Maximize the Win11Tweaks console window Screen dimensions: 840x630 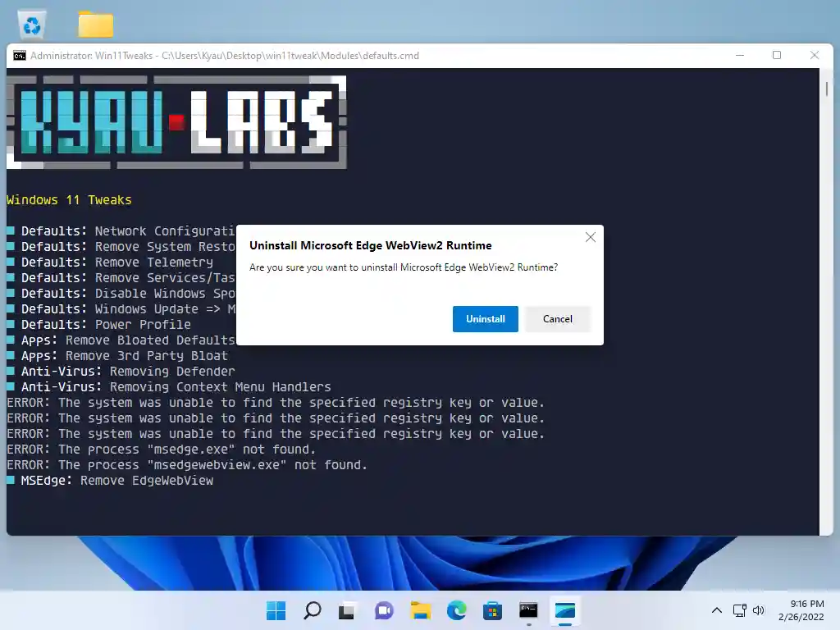(x=777, y=55)
